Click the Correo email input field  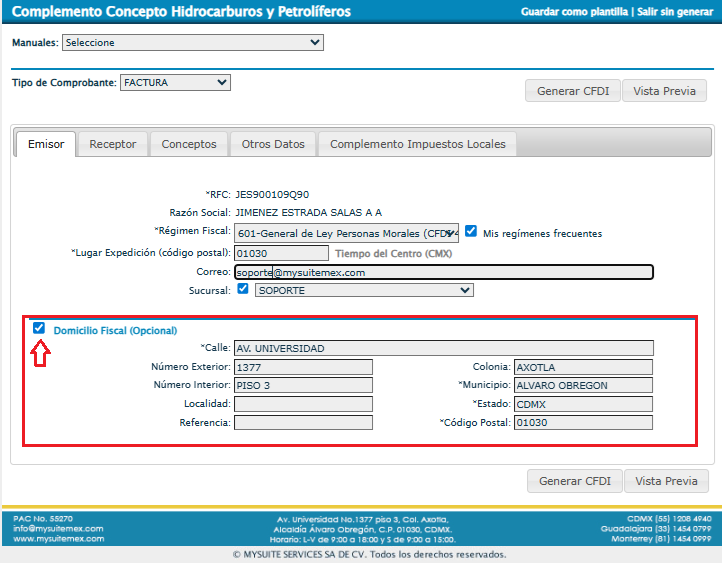coord(444,272)
